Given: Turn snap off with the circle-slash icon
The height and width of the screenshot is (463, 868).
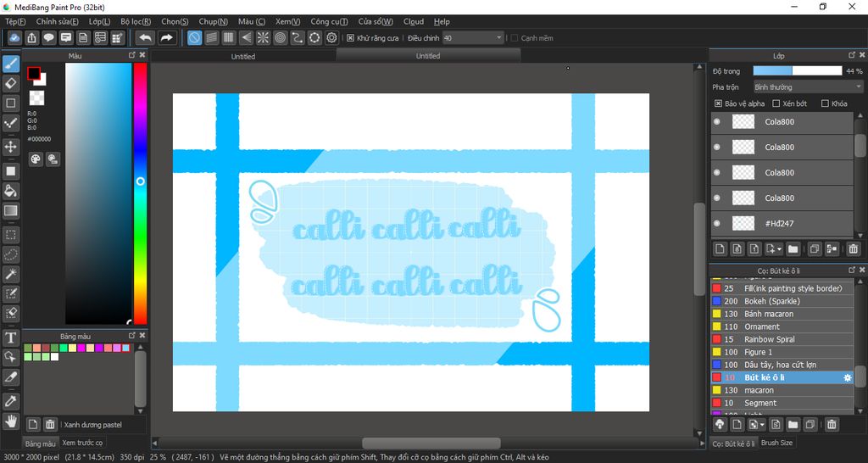Looking at the screenshot, I should [194, 37].
